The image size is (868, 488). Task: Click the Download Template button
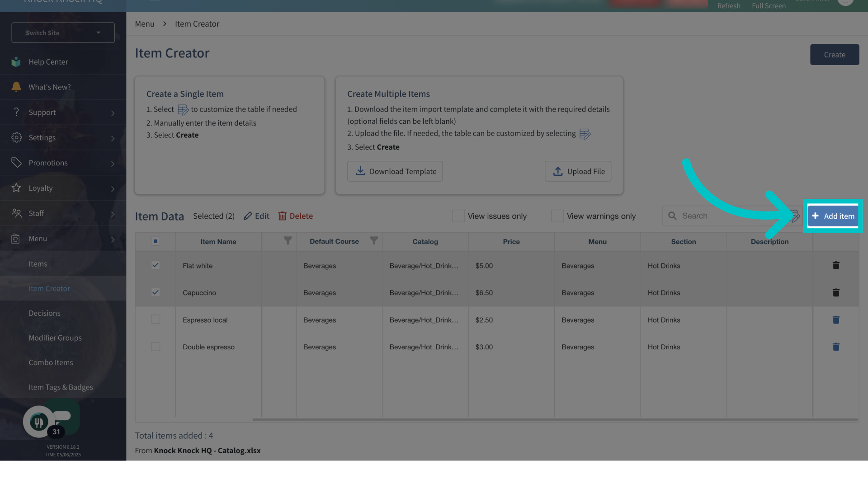click(395, 171)
